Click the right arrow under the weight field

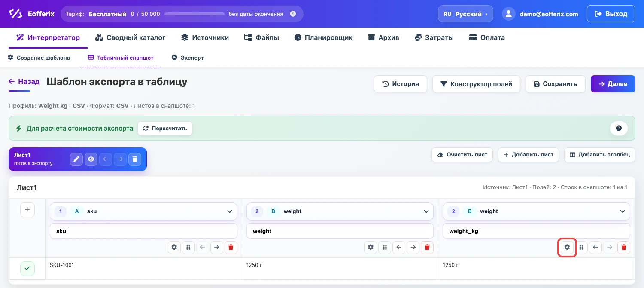(413, 247)
